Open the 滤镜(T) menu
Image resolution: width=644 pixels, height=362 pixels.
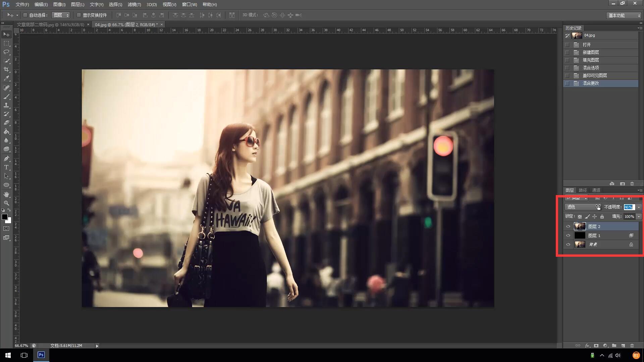point(134,4)
